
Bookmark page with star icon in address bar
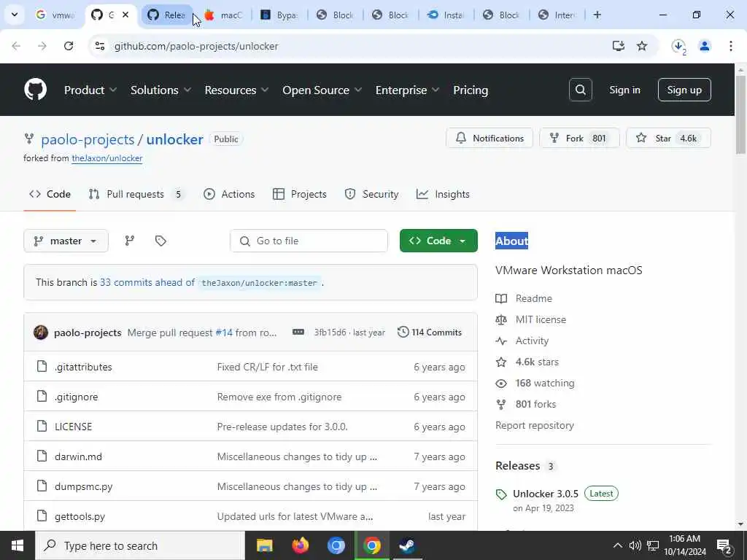[x=642, y=46]
